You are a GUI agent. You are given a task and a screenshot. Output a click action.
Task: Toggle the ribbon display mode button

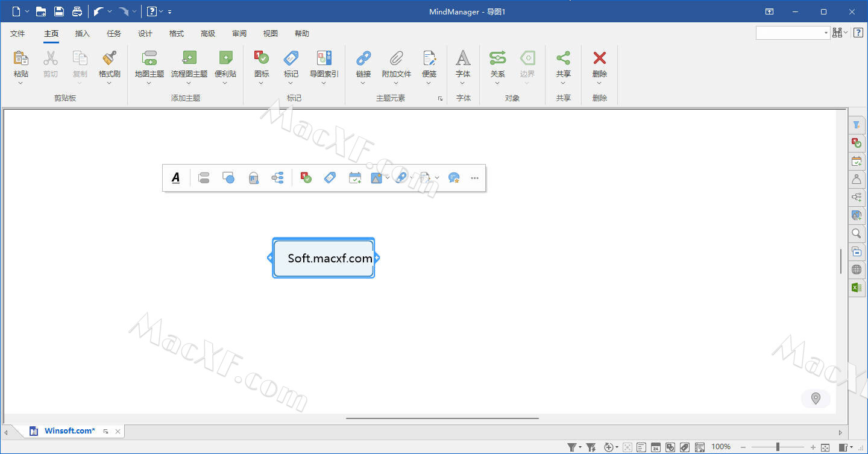[x=770, y=11]
